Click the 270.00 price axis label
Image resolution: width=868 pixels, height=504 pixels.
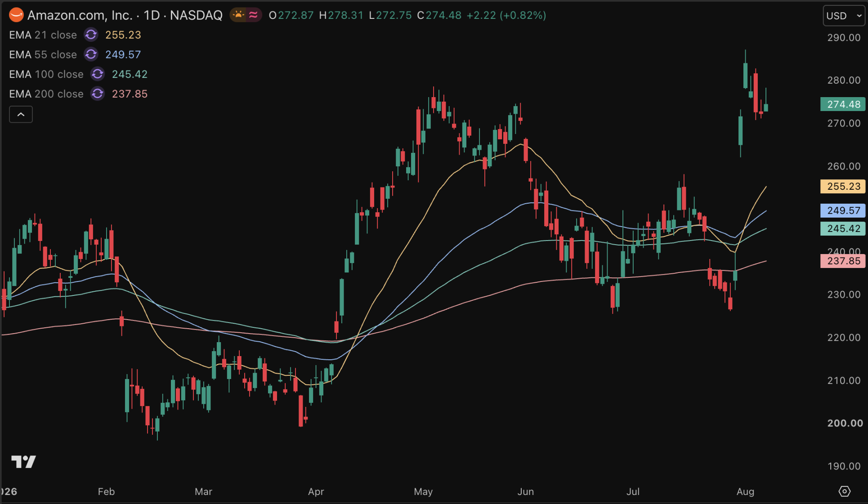coord(844,123)
